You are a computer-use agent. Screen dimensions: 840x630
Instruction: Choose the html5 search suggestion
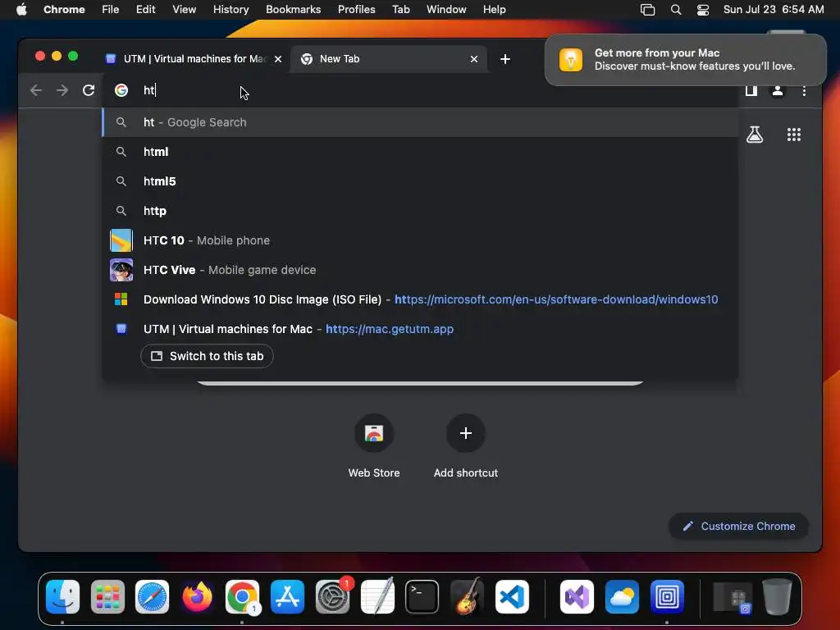pos(420,181)
